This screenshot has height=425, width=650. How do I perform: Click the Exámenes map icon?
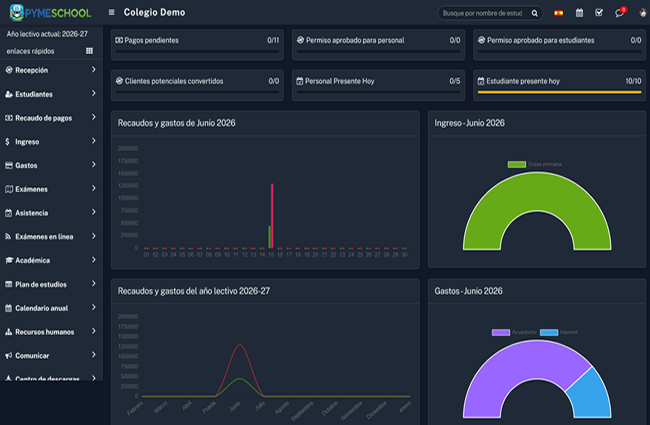(9, 189)
